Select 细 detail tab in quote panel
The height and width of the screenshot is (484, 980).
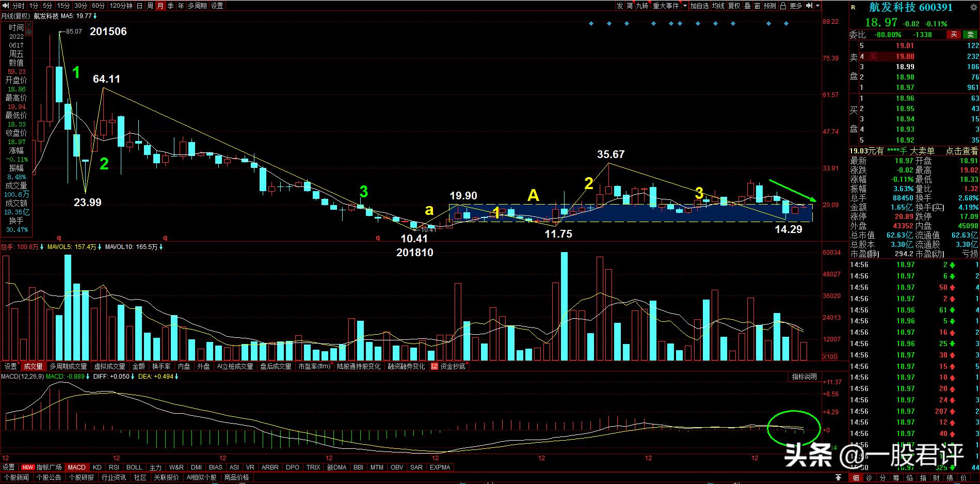(x=856, y=478)
